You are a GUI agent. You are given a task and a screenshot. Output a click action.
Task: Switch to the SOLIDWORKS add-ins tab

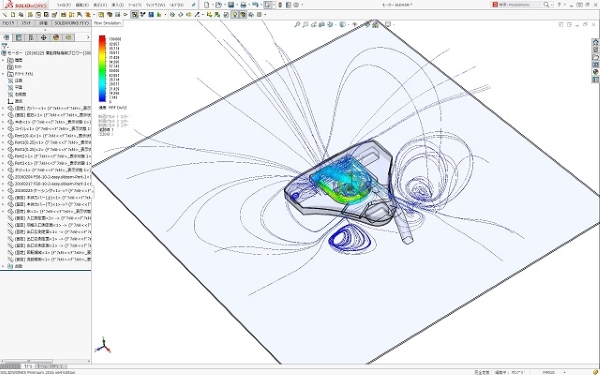click(x=71, y=23)
